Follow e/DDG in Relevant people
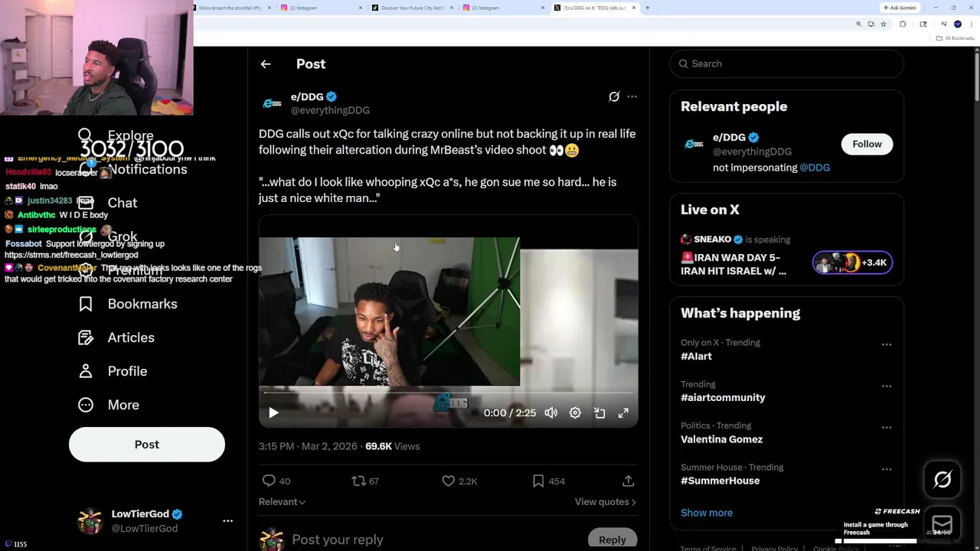Image resolution: width=980 pixels, height=551 pixels. click(867, 144)
